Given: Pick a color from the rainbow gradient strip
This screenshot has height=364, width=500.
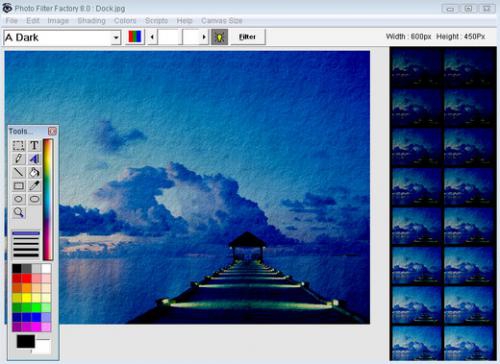Looking at the screenshot, I should point(47,199).
